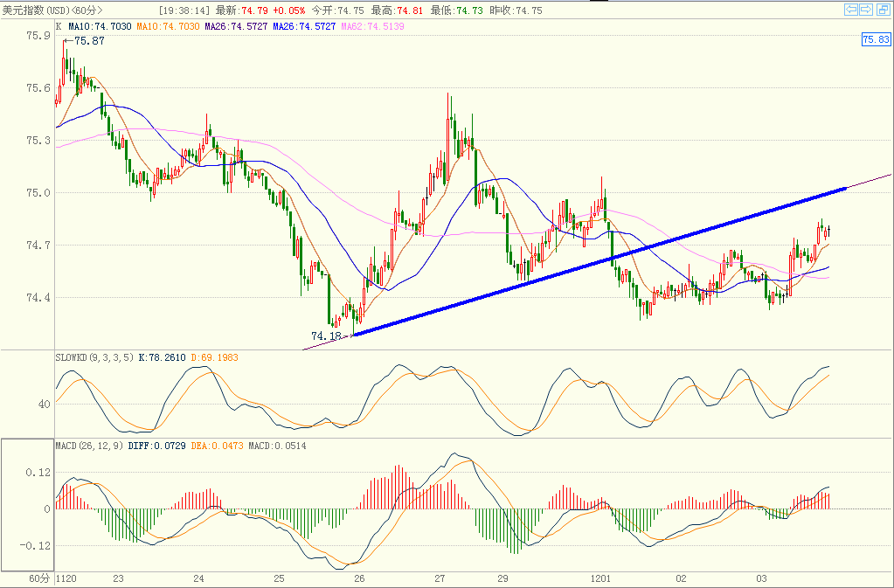The image size is (894, 588).
Task: Click the purple MA26:74.5727 legend label
Action: [236, 26]
